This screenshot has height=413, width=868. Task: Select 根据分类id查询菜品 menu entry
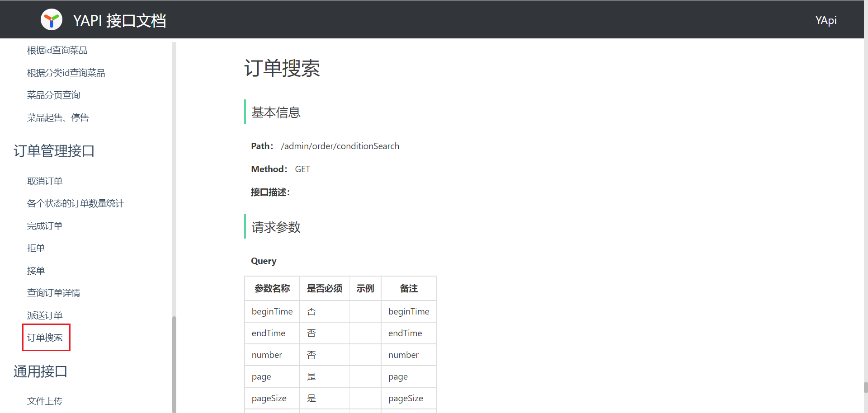66,73
